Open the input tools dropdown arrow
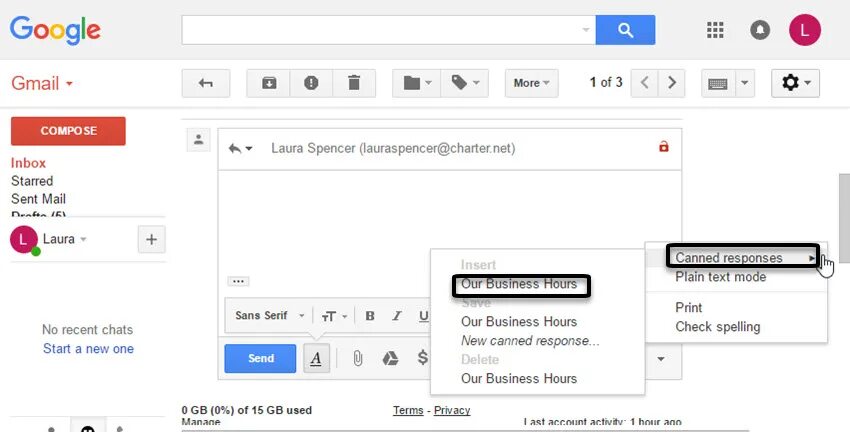Viewport: 850px width, 432px height. click(x=744, y=83)
